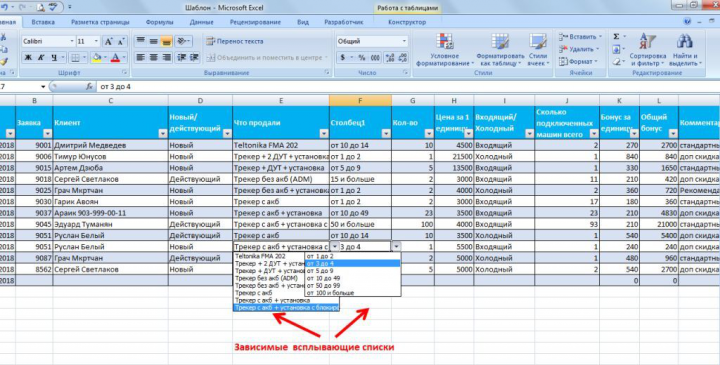
Task: Open Форматировать как таблицу gallery
Action: tap(500, 50)
